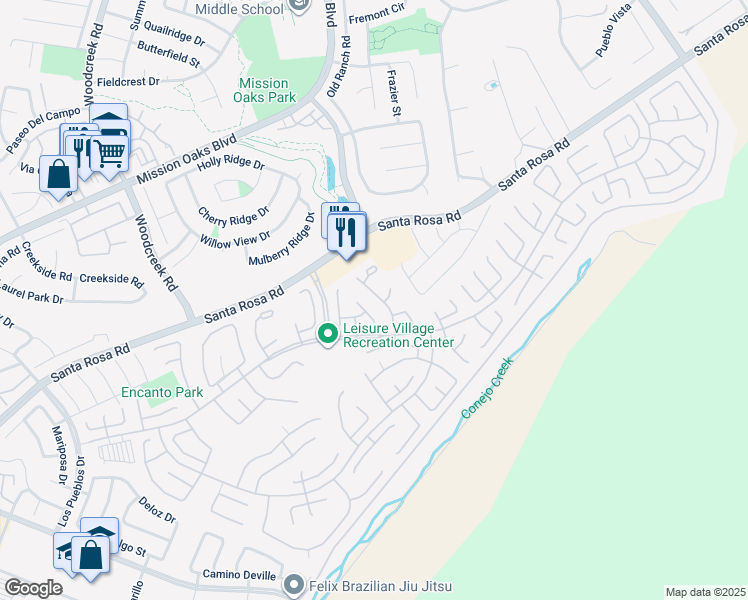
Task: Click the shopping cart marker near Woodcreek Rd
Action: pos(110,155)
